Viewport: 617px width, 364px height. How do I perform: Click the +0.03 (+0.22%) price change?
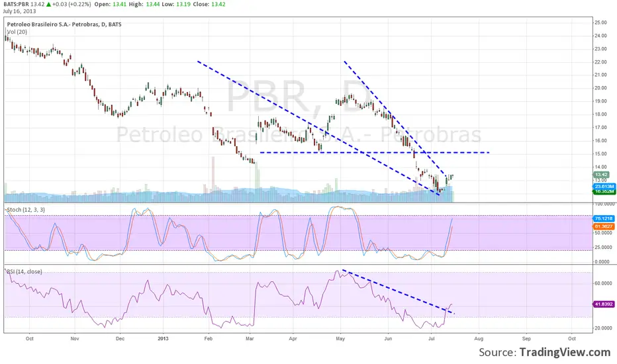pyautogui.click(x=71, y=5)
